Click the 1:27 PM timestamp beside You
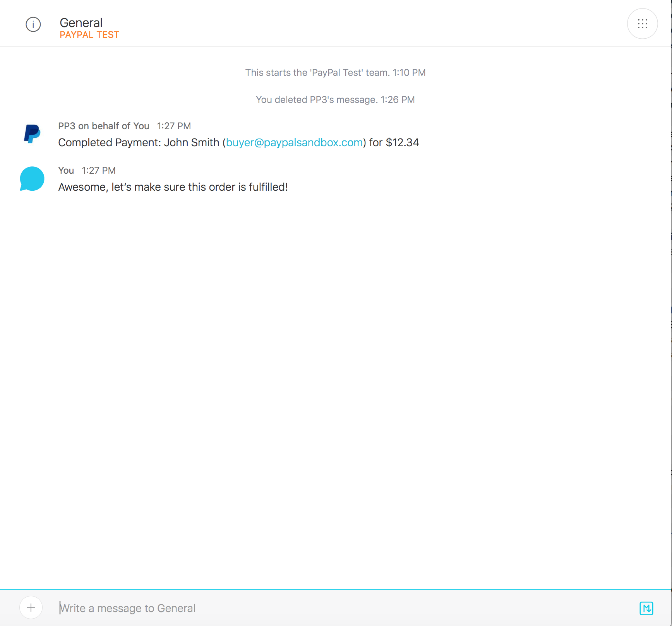The height and width of the screenshot is (626, 672). (99, 171)
